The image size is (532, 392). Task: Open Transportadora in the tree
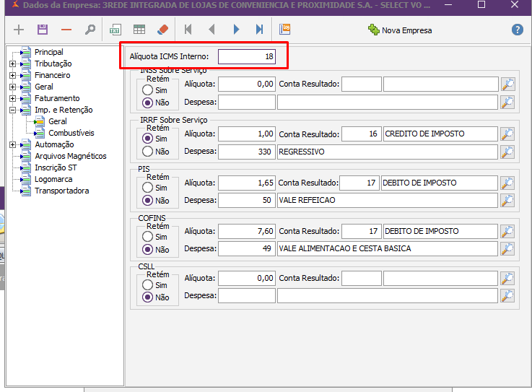62,191
